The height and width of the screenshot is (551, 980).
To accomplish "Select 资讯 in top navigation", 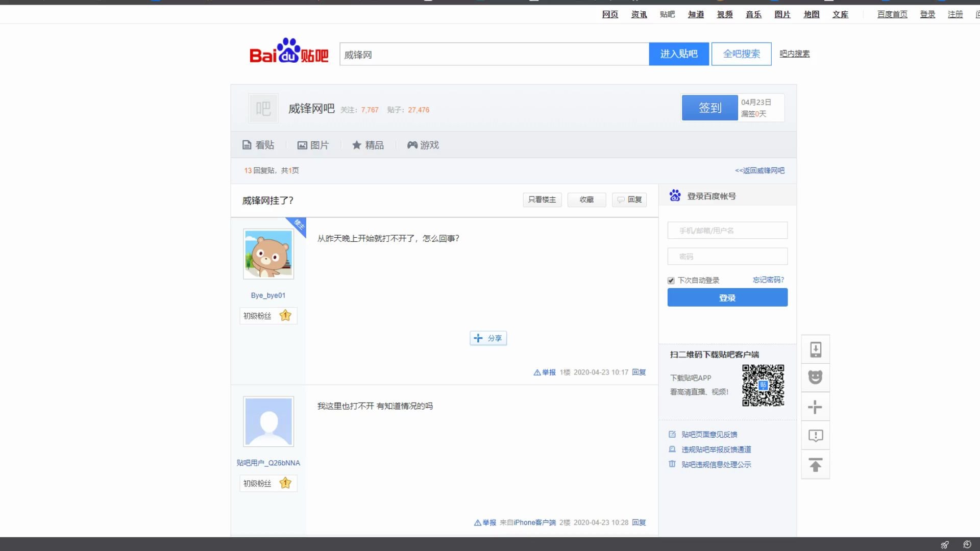I will point(639,14).
